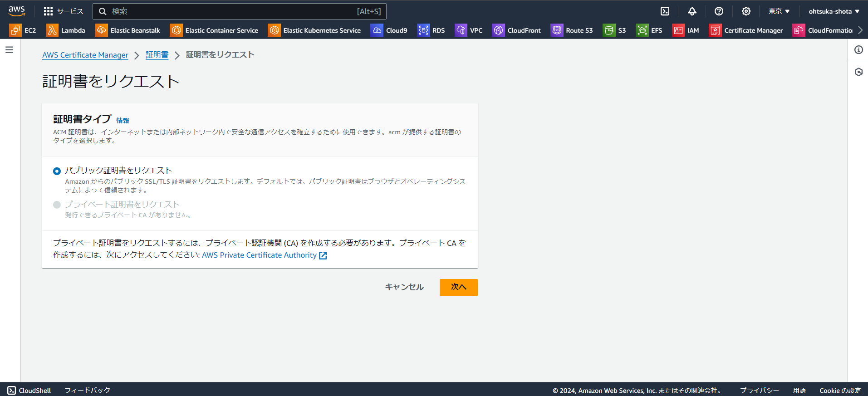Click the AWS logo home icon
868x396 pixels.
(x=17, y=11)
